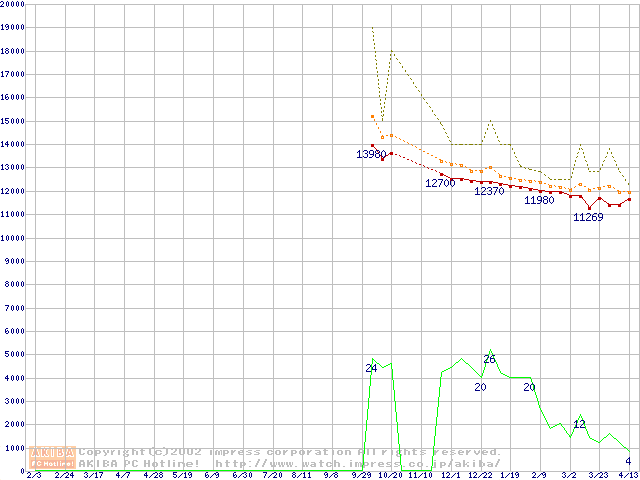
Task: Select the 12700 price data label
Action: click(x=439, y=183)
